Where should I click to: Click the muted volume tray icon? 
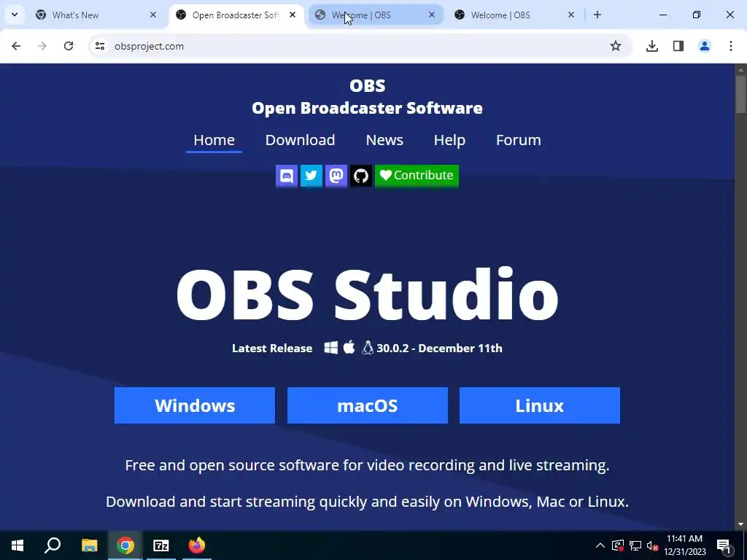[652, 545]
